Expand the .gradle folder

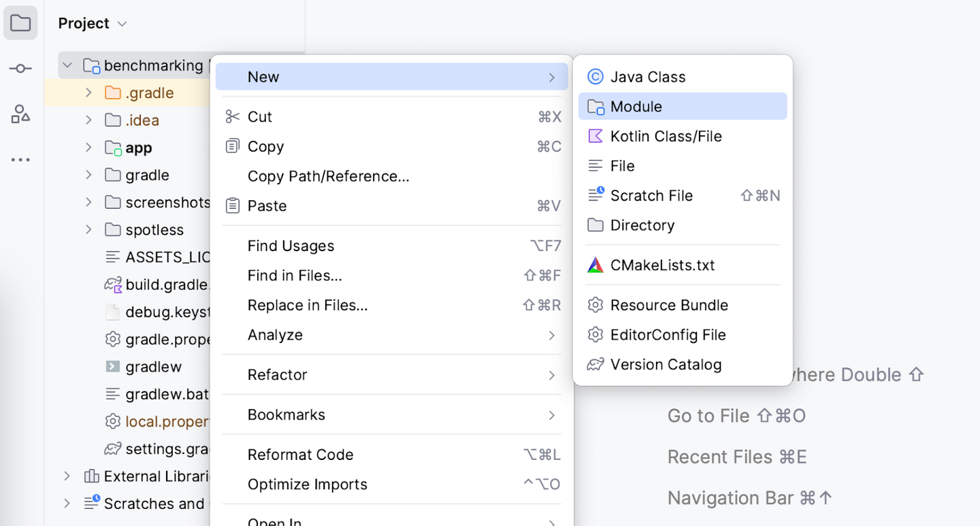click(88, 93)
